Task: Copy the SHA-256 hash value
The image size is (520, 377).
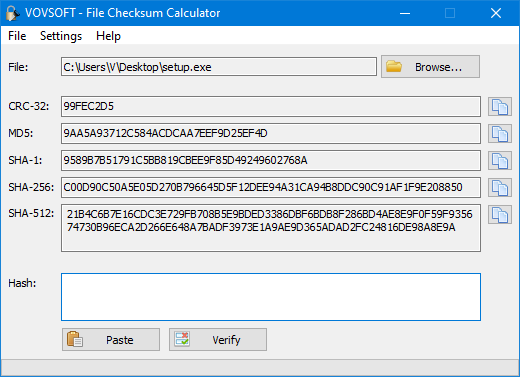Action: pyautogui.click(x=500, y=188)
